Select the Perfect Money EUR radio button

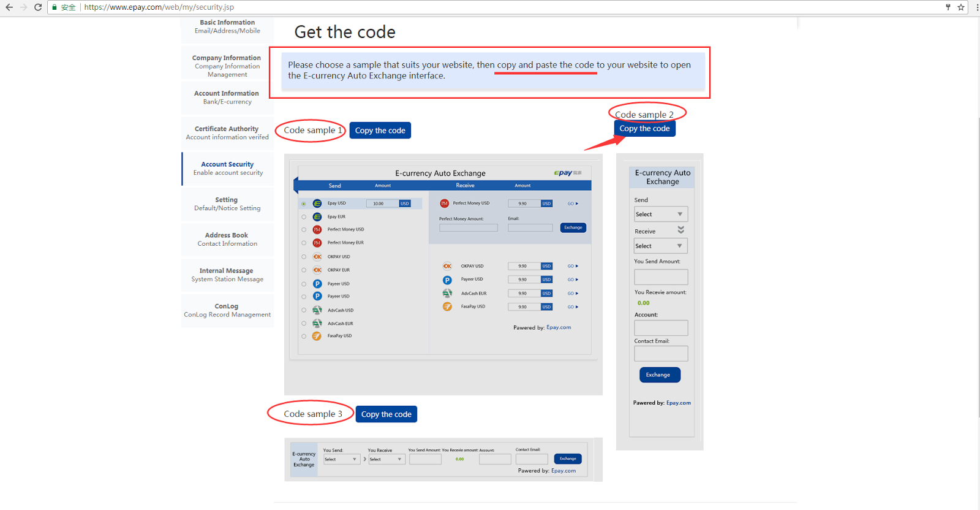coord(304,243)
